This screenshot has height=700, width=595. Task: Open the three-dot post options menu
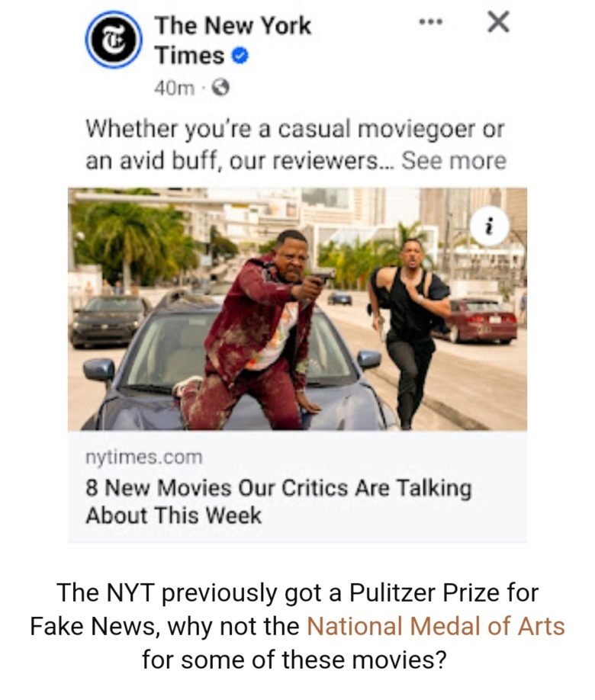(431, 21)
